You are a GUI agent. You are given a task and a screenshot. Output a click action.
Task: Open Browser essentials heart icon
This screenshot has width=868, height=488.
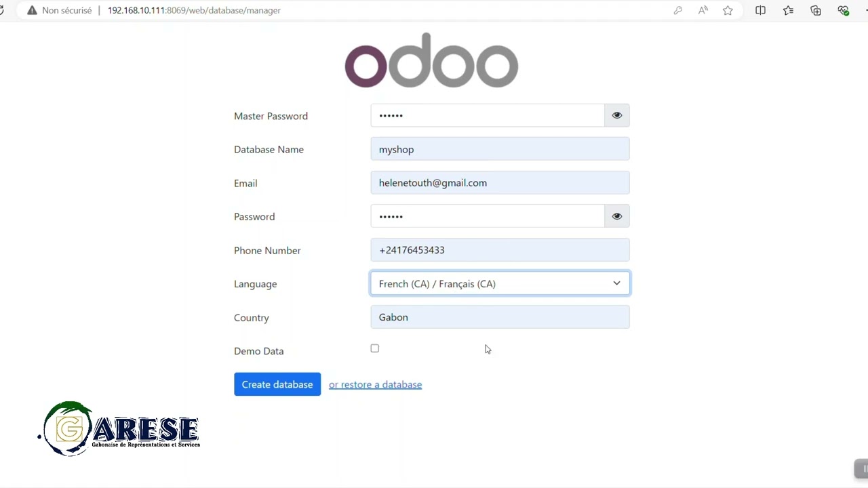click(x=843, y=10)
